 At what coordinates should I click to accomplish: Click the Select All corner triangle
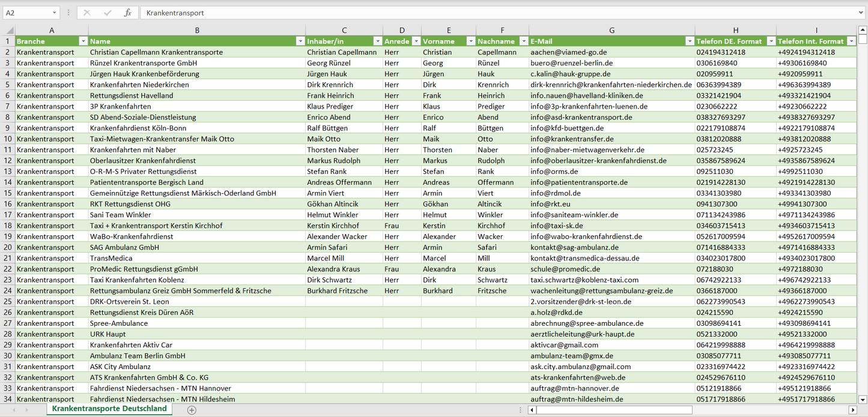coord(8,30)
